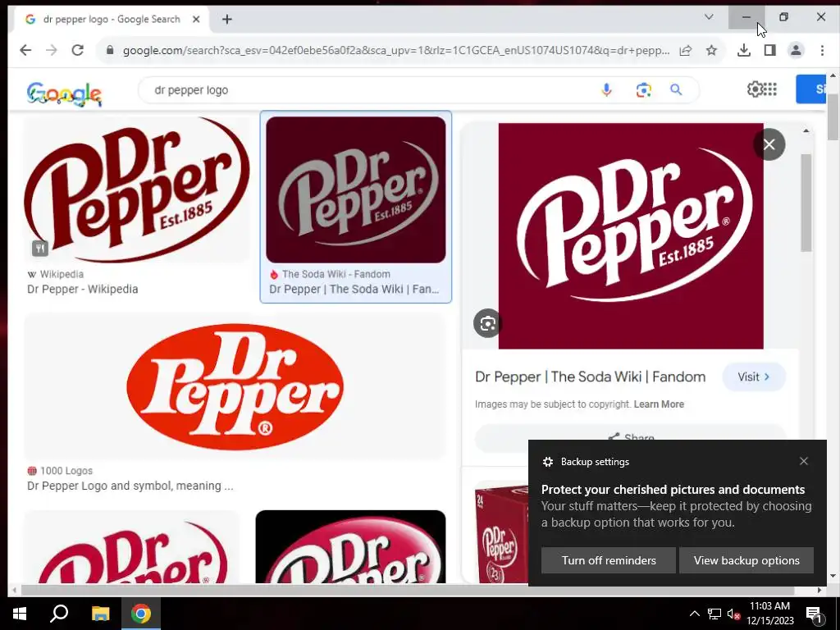Screen dimensions: 840x630
Task: Bookmark this page with the star
Action: [x=711, y=50]
